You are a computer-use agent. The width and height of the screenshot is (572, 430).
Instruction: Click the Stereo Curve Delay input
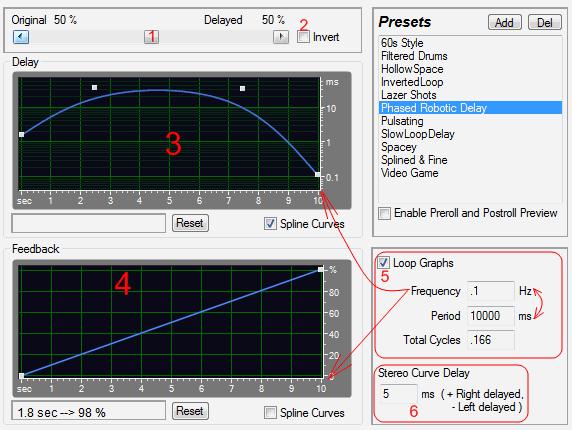[398, 394]
